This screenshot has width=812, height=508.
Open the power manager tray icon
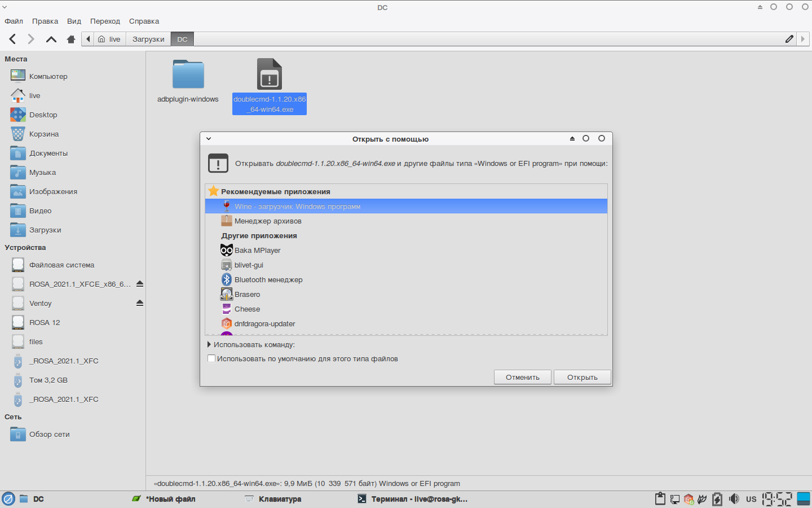coord(717,499)
